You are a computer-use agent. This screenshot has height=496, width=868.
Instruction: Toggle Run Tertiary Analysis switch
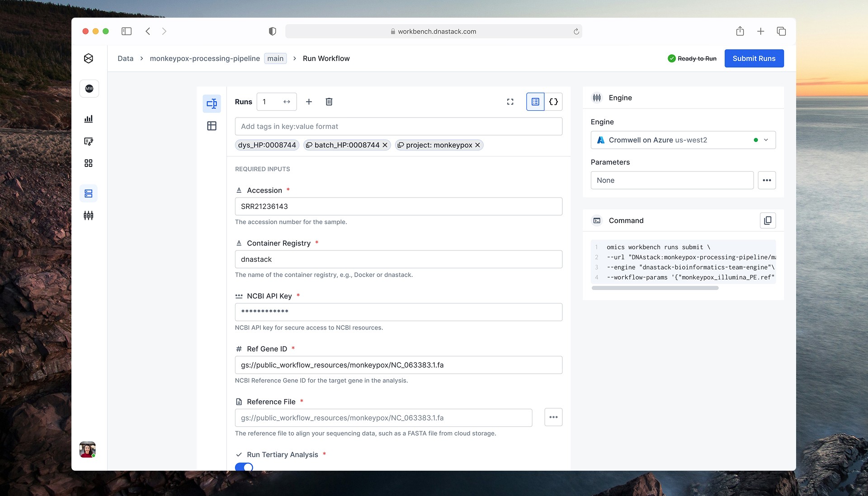[244, 467]
